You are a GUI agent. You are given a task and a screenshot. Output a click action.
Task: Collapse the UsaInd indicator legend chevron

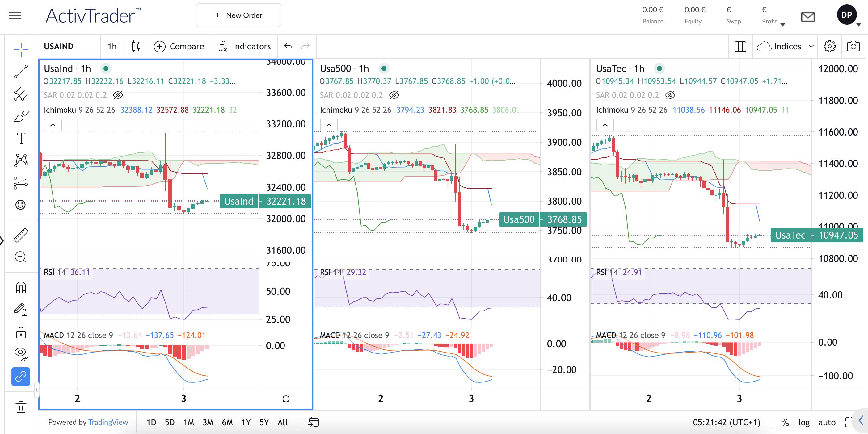coord(53,125)
